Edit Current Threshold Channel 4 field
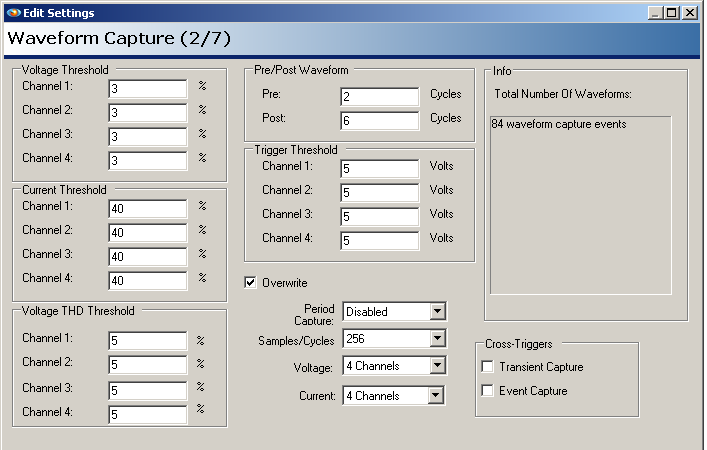Screen dimensions: 707x450 pos(147,280)
